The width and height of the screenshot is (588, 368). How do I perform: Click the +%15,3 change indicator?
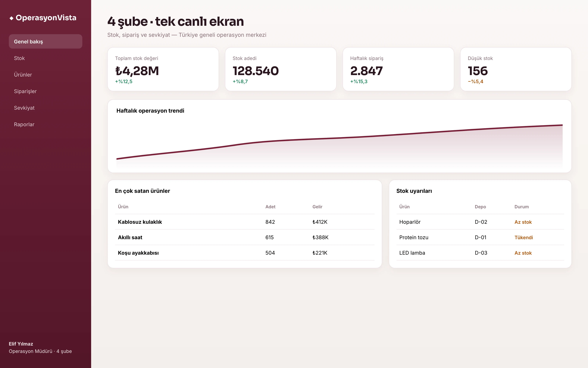coord(359,82)
